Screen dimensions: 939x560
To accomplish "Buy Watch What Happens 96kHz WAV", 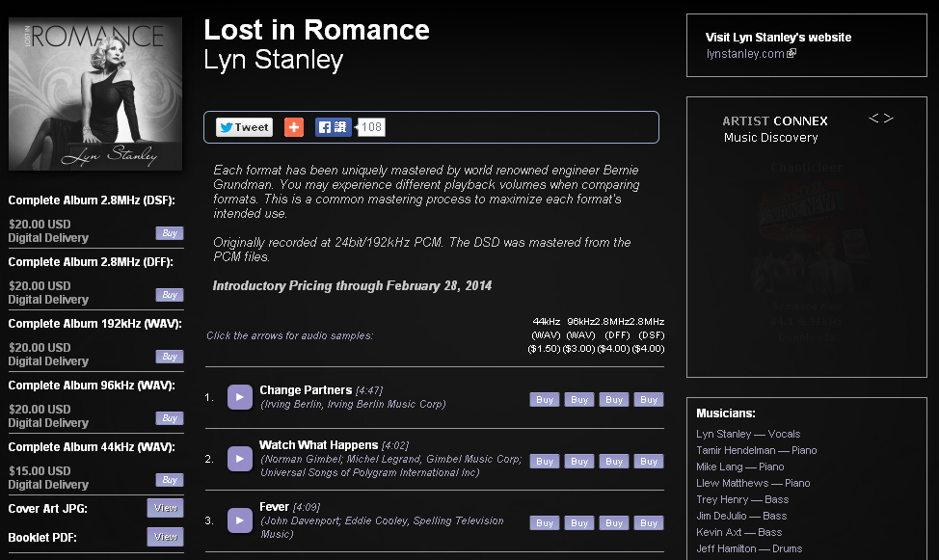I will [x=579, y=461].
